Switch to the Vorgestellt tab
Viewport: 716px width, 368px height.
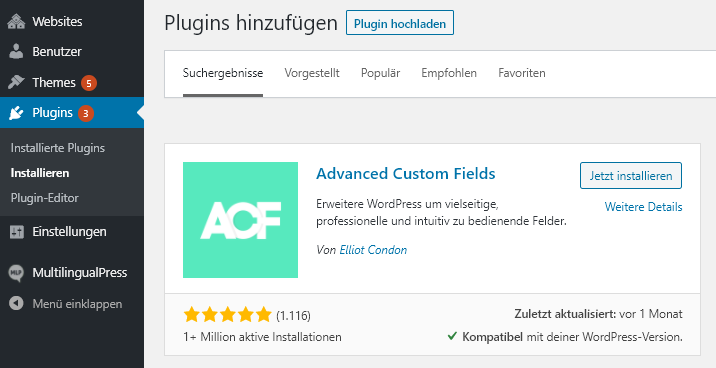(312, 73)
